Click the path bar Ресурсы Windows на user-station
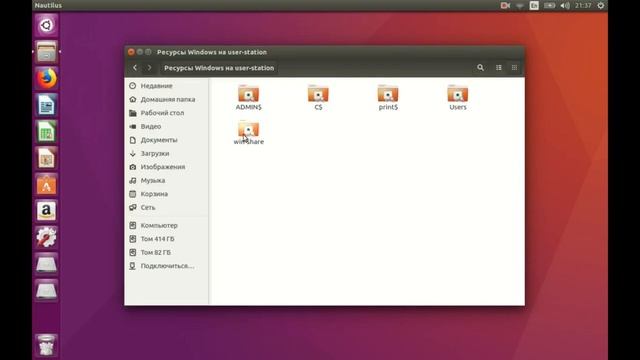The height and width of the screenshot is (360, 640). 219,68
